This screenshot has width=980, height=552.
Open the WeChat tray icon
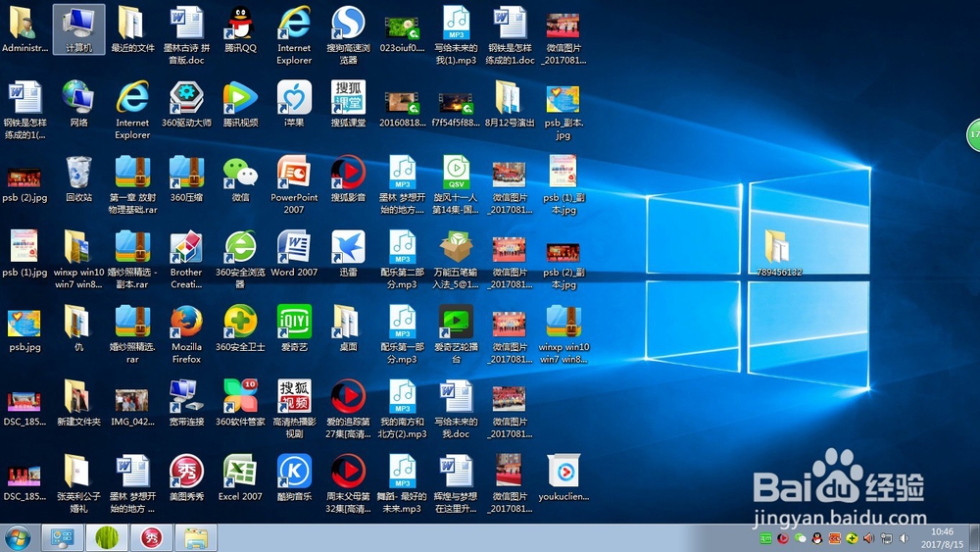point(800,538)
